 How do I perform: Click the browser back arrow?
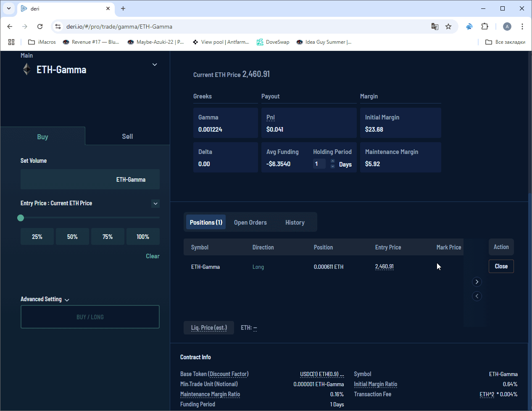[10, 27]
